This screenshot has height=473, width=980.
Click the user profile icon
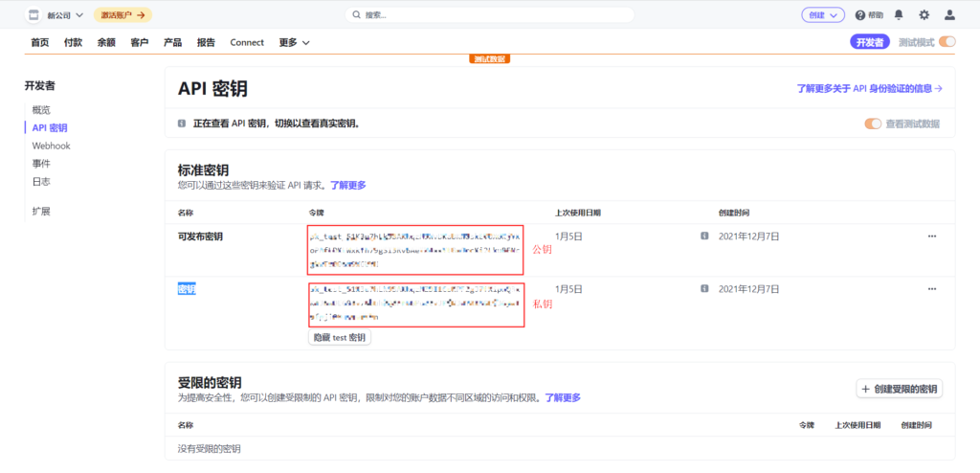coord(949,15)
